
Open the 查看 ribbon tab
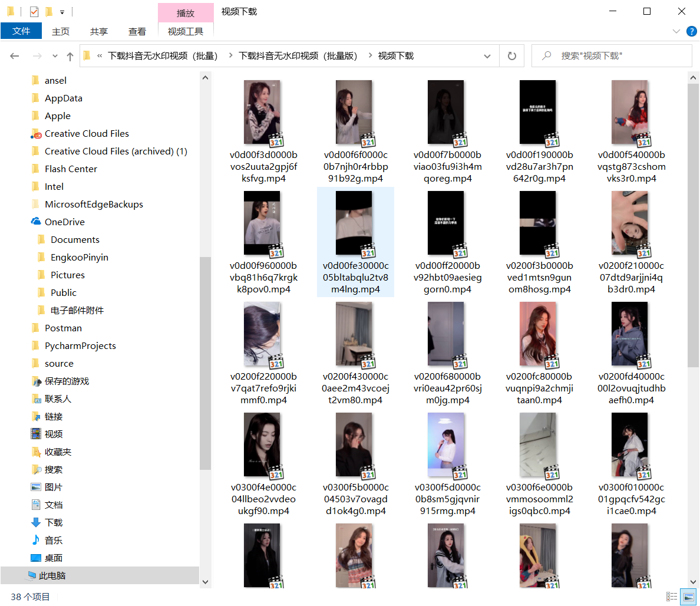[x=137, y=31]
